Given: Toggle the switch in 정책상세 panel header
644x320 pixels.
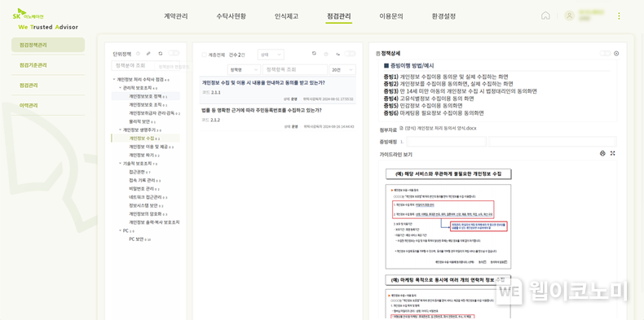Looking at the screenshot, I should click(x=605, y=54).
